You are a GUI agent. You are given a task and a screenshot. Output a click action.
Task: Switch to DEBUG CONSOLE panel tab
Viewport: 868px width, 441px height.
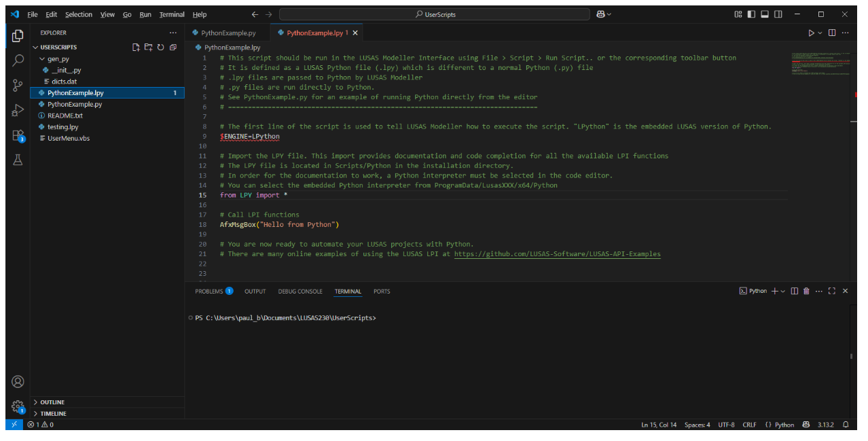pos(300,291)
